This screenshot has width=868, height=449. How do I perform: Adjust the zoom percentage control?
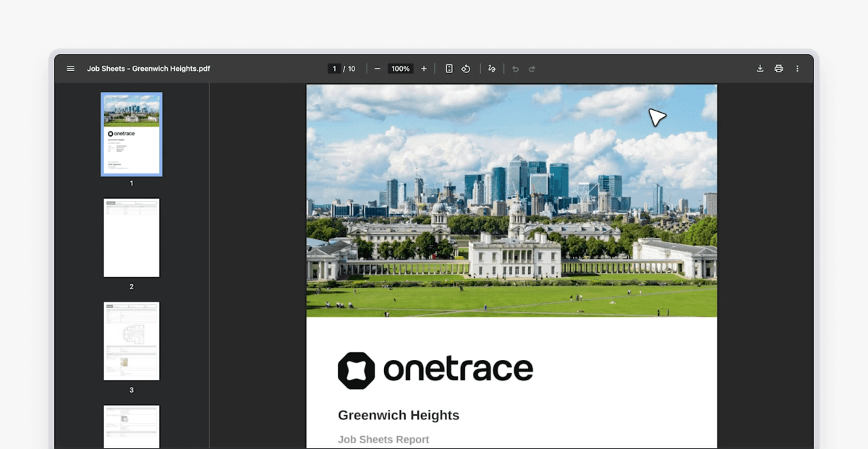400,68
